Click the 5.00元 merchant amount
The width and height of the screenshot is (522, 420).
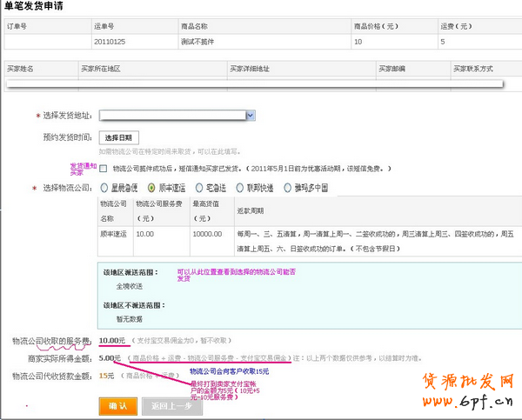point(110,358)
